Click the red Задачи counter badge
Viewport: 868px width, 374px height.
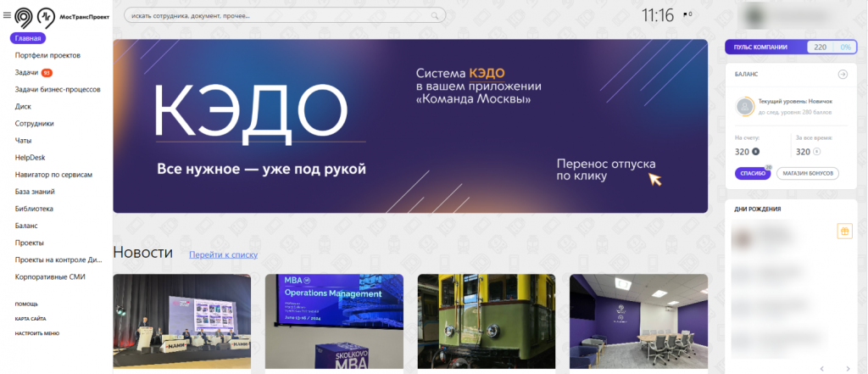[x=47, y=73]
